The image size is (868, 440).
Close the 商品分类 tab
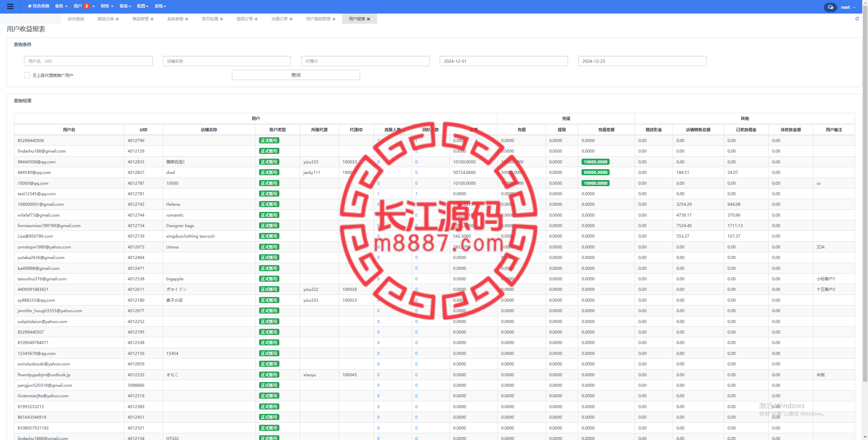[117, 19]
